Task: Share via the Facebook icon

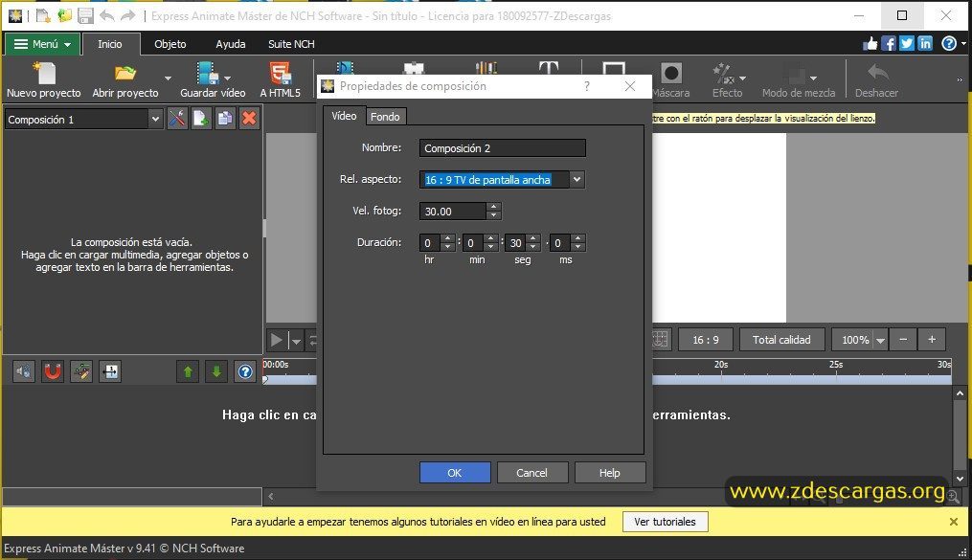Action: coord(889,43)
